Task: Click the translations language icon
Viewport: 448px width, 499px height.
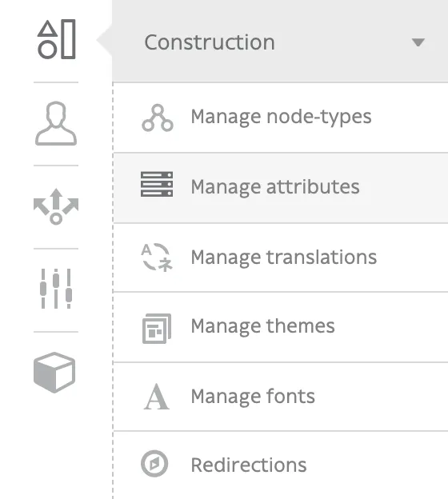Action: click(x=157, y=257)
